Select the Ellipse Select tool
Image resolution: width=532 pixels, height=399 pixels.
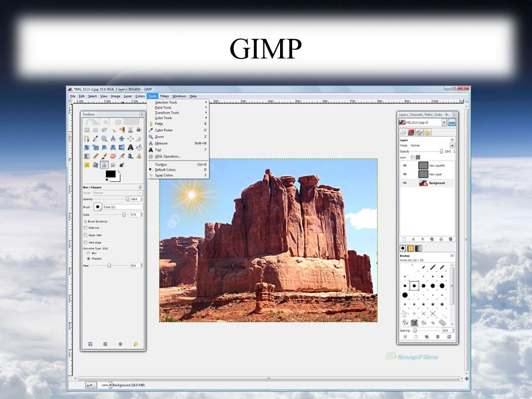pos(96,130)
